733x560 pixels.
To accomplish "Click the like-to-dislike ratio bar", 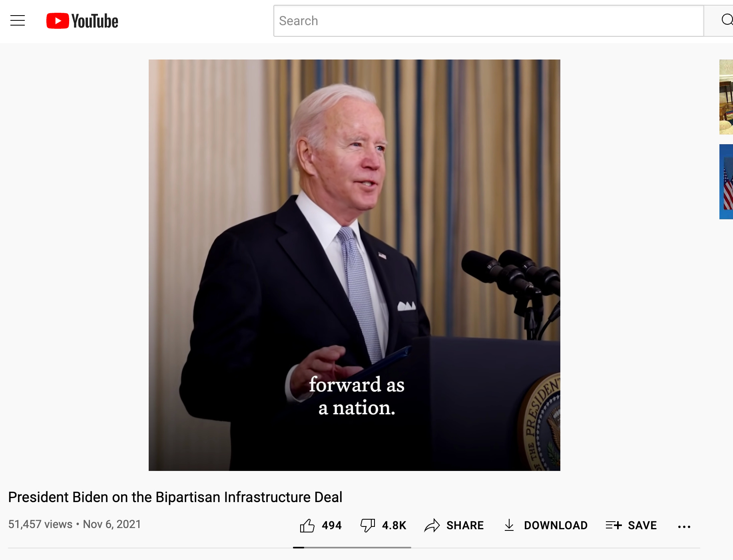I will 352,548.
